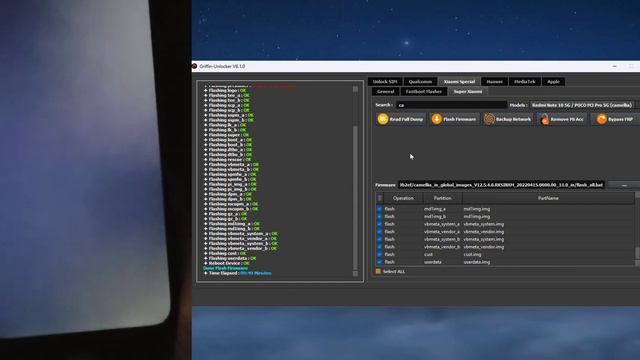Click the Backup Network button label
Image resolution: width=640 pixels, height=360 pixels.
513,119
